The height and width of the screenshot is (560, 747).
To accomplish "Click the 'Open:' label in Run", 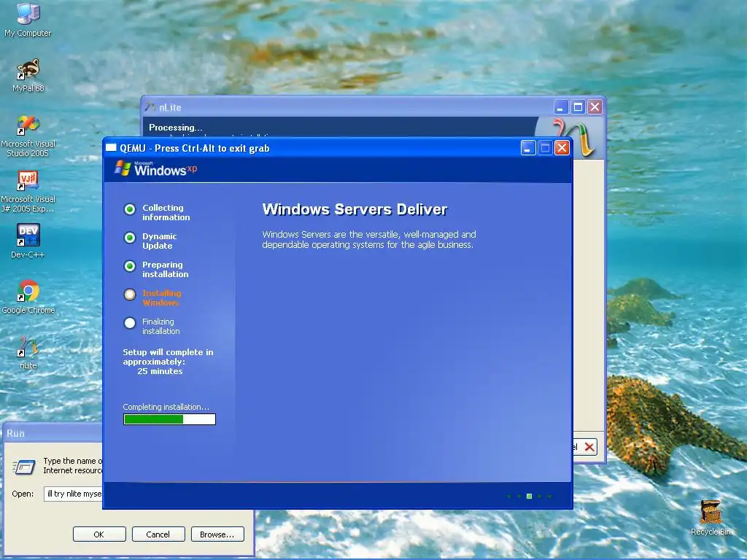I will [x=23, y=494].
